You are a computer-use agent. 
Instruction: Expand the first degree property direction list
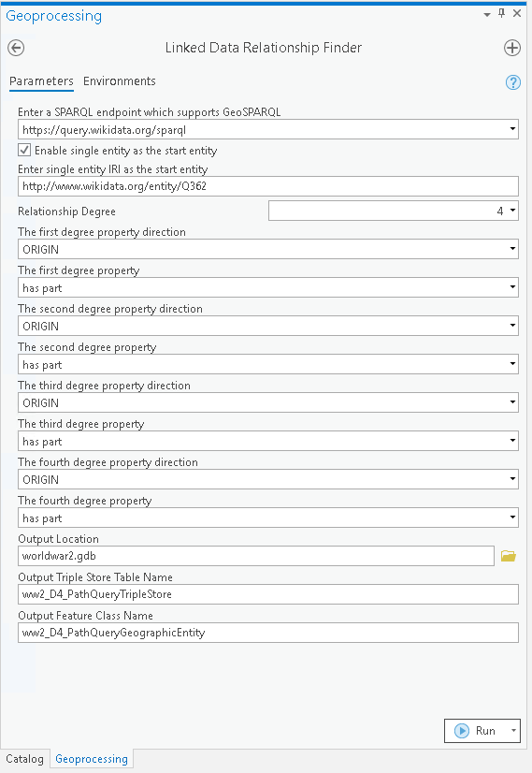point(512,249)
